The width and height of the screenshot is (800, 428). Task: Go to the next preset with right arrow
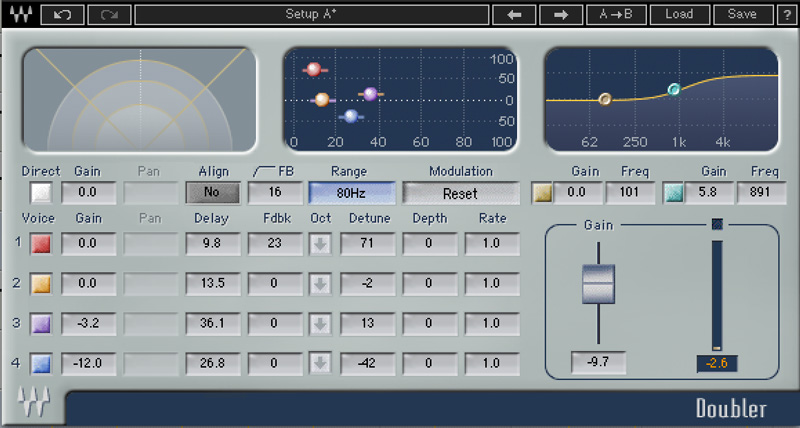point(561,15)
